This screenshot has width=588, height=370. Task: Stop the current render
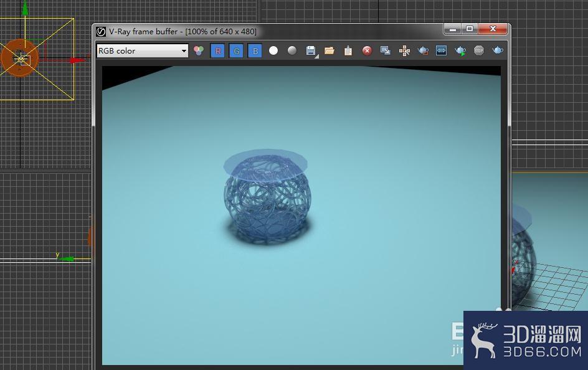478,50
